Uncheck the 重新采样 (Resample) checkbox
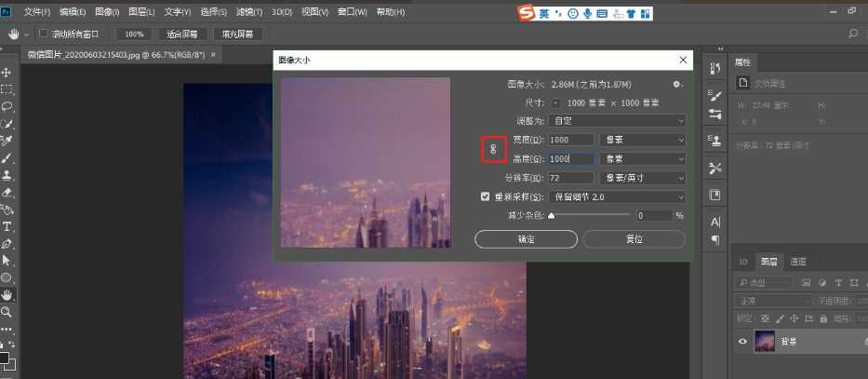 tap(485, 196)
